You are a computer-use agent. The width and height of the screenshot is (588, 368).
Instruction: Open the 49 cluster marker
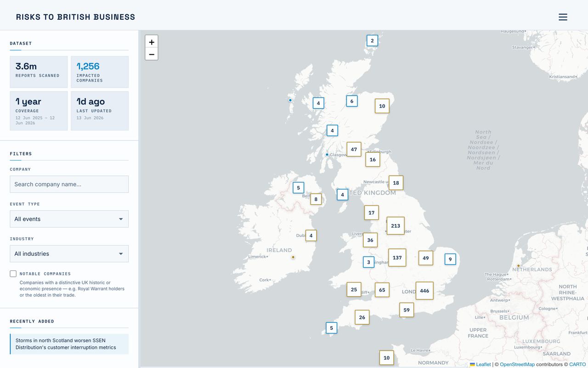(426, 258)
